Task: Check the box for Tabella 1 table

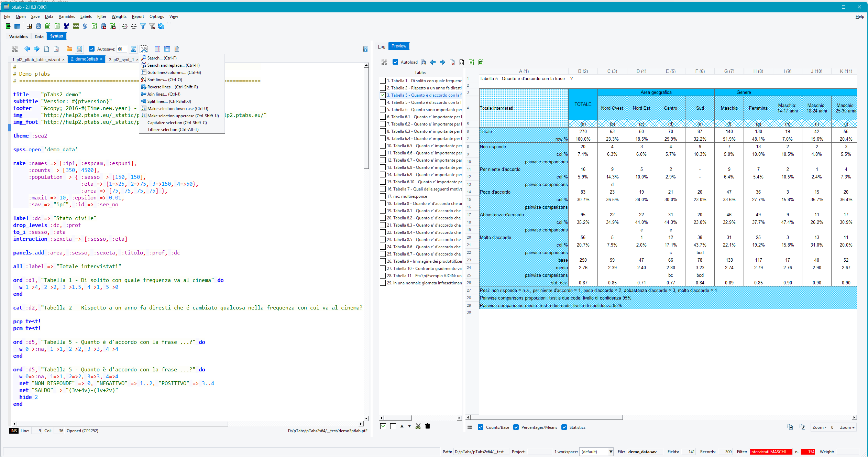Action: pyautogui.click(x=383, y=80)
